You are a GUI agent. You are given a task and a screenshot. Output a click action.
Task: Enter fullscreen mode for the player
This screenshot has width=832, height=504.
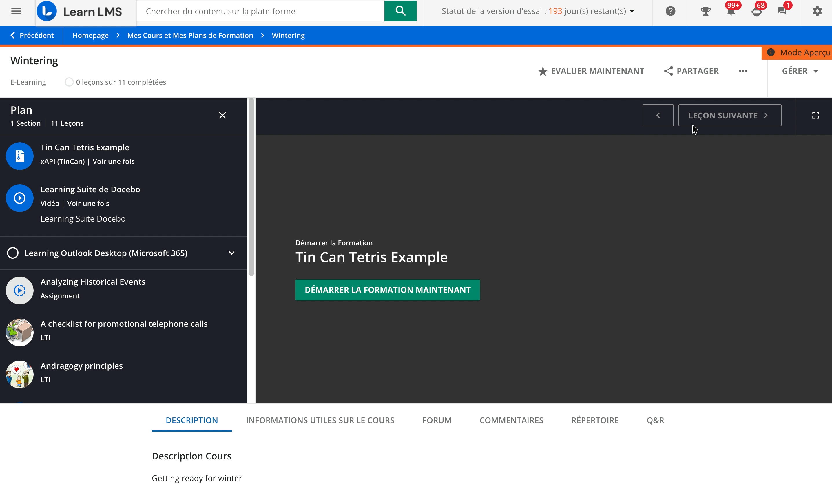coord(815,116)
